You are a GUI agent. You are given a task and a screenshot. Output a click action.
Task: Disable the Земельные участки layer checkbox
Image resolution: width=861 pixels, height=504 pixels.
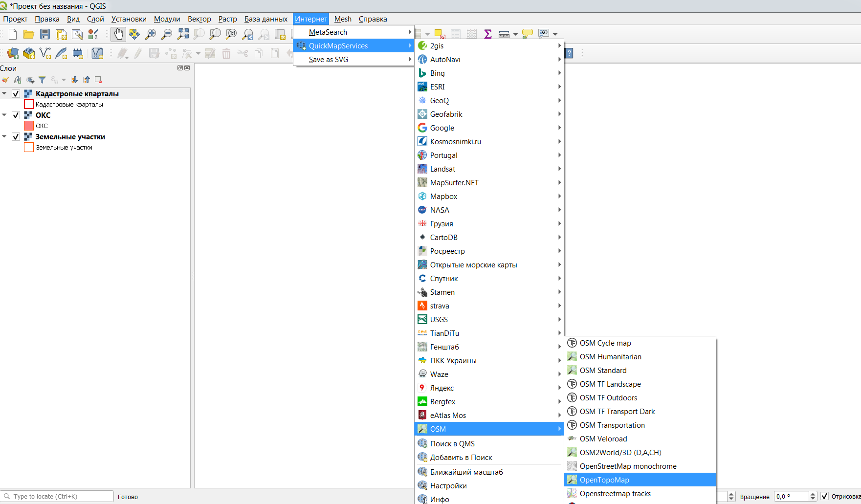[x=16, y=137]
